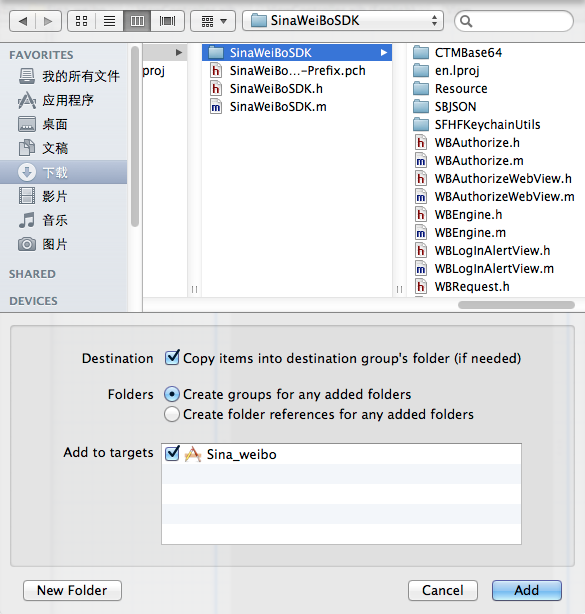
Task: Select the Sina_weibo target row
Action: pos(341,454)
